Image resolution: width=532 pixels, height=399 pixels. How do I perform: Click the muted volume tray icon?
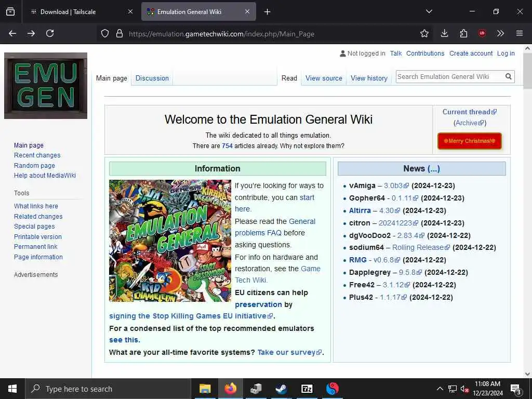coord(464,389)
